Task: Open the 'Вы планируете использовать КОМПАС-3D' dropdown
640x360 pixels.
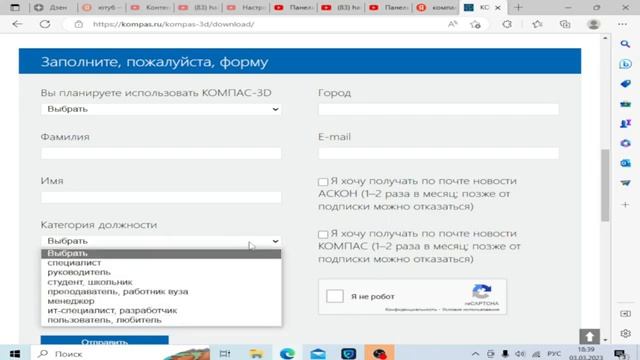Action: pos(161,109)
